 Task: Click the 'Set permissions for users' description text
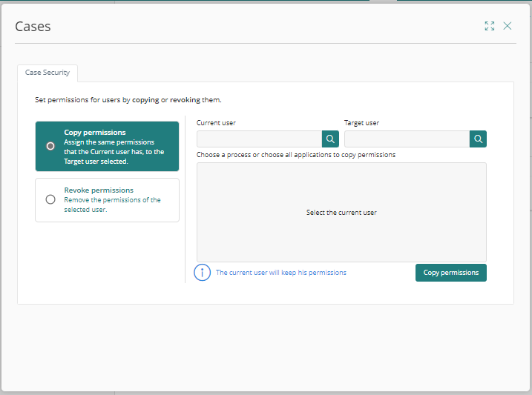point(128,100)
